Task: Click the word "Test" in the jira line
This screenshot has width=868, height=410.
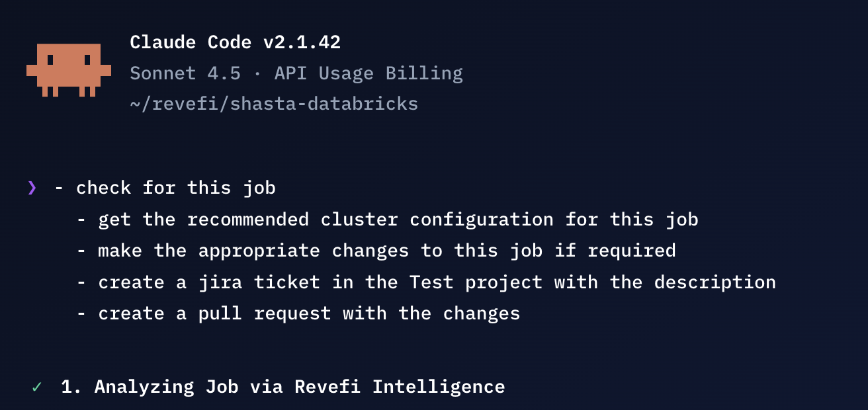Action: pos(431,282)
